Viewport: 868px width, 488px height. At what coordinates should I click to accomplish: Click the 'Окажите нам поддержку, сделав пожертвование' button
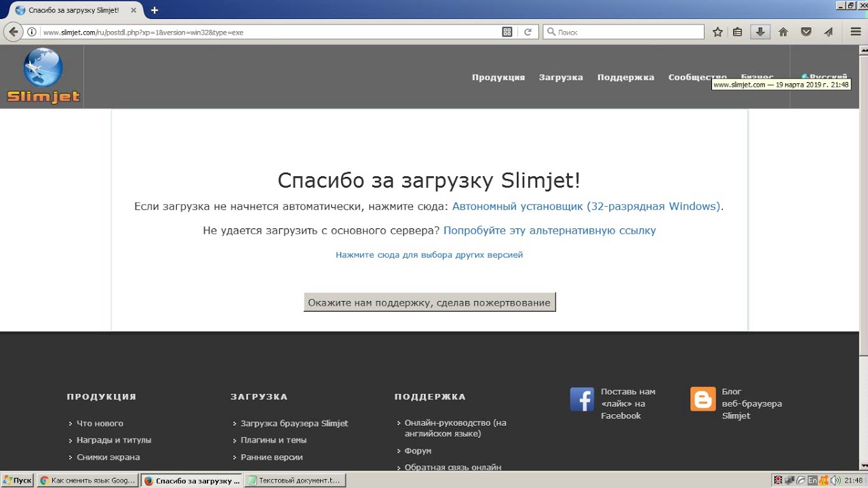click(429, 302)
